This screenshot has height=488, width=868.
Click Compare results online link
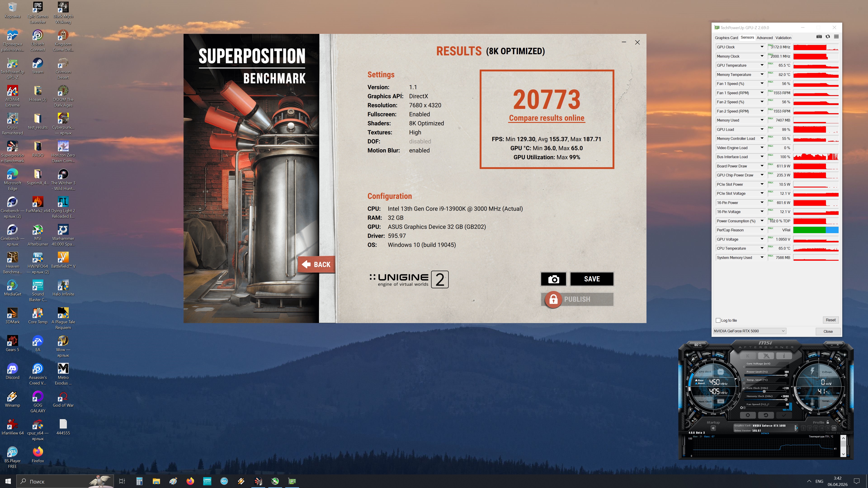(x=547, y=118)
